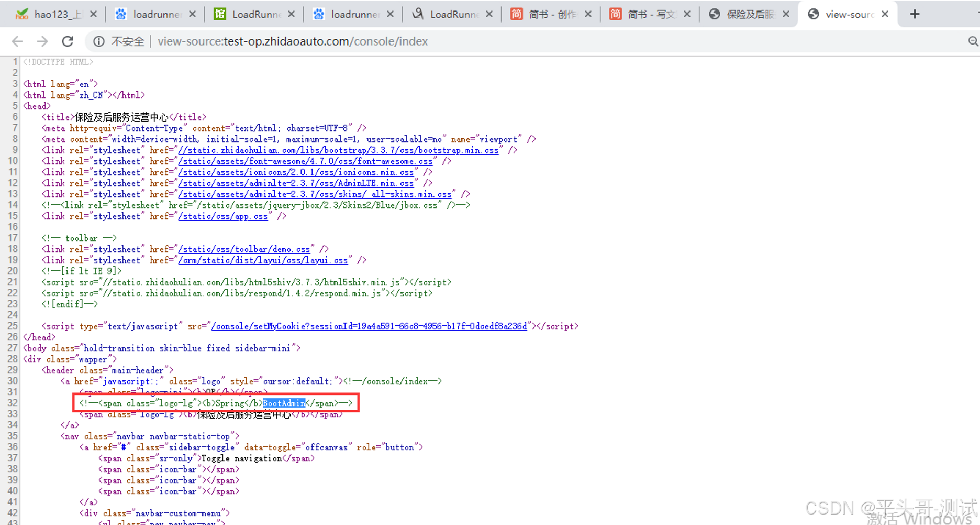This screenshot has height=525, width=980.
Task: Click the html lang="zh_CN" line
Action: point(84,95)
